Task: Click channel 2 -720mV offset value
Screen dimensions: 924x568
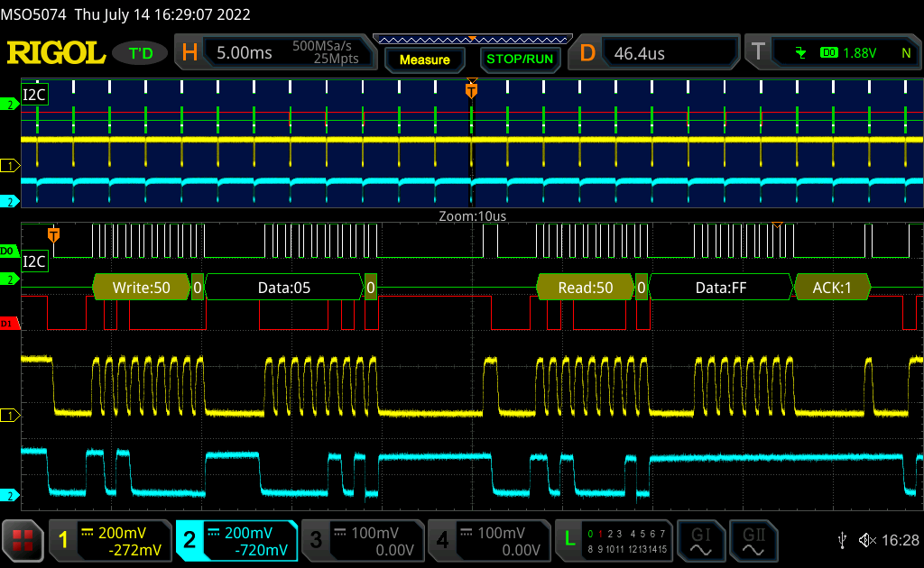Action: coord(261,550)
